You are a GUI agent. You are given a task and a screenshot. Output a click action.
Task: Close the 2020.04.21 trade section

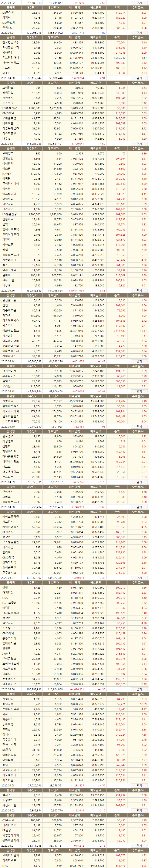coord(139,33)
